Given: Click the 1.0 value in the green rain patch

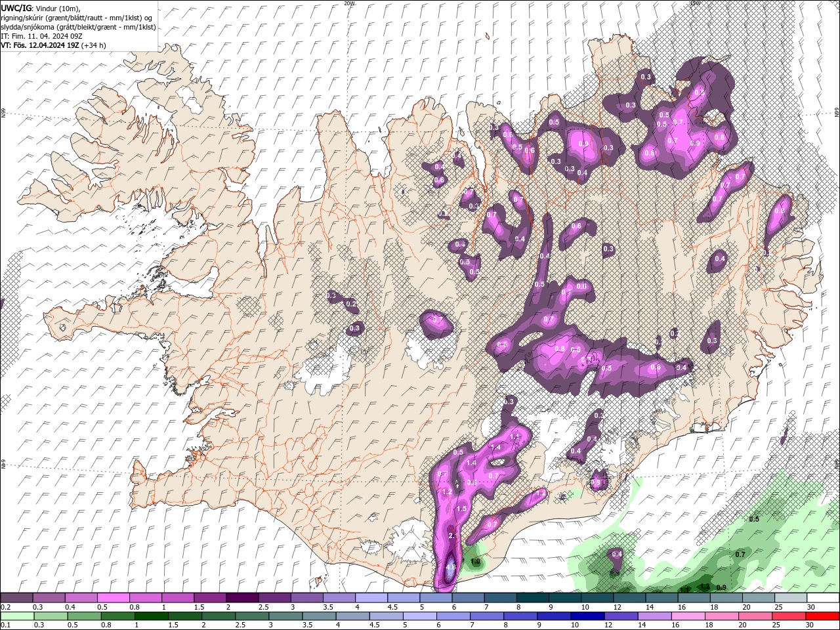Looking at the screenshot, I should click(476, 562).
